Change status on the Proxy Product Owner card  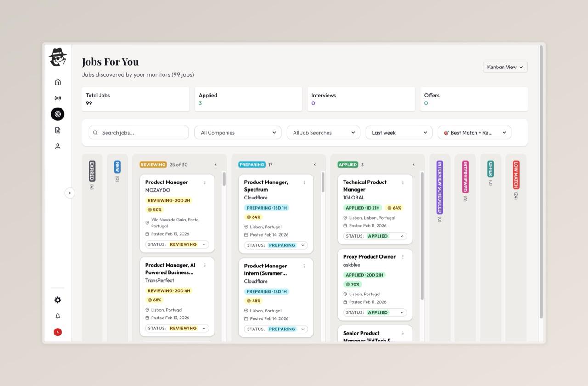point(374,312)
